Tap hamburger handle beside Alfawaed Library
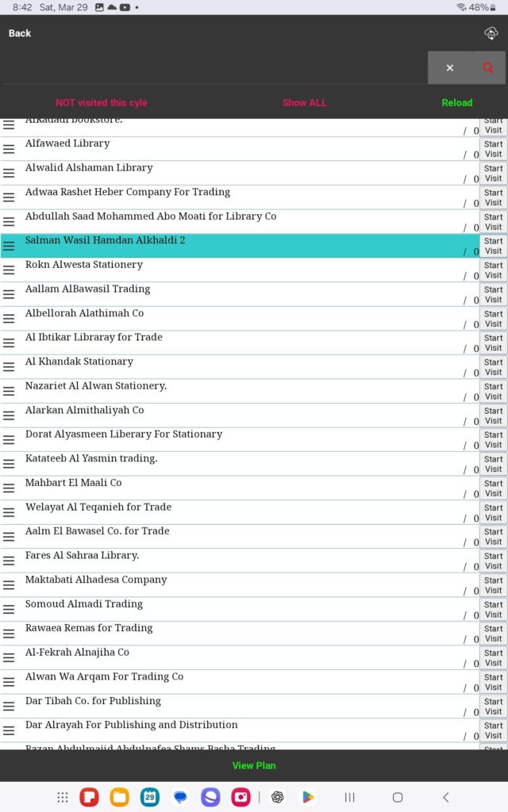508x812 pixels. (9, 149)
